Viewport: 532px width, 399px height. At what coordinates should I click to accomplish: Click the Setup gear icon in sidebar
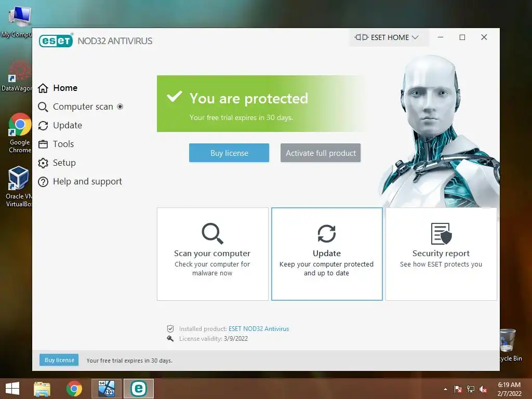43,163
